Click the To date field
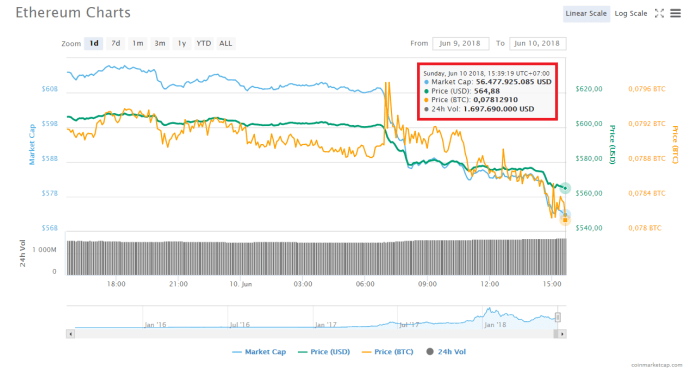696x370 pixels. [538, 43]
